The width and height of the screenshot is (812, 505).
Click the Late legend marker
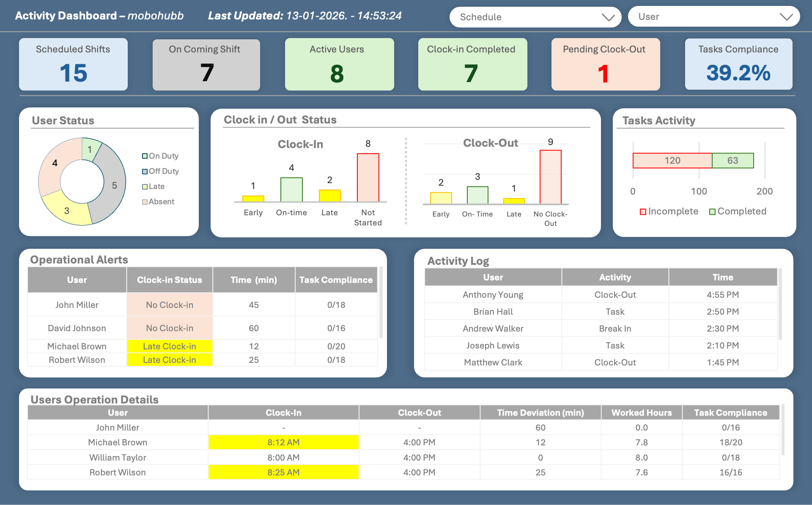(x=145, y=187)
